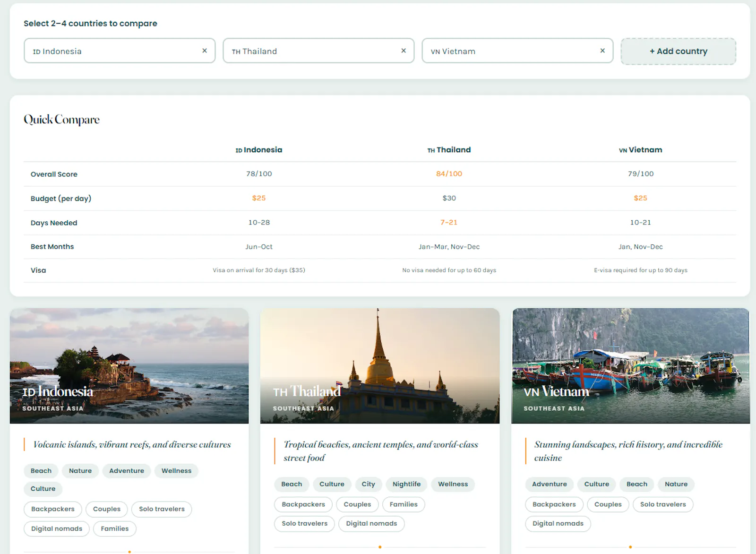Click the Solo travelers tag on Indonesia card
The width and height of the screenshot is (756, 554).
(x=162, y=509)
